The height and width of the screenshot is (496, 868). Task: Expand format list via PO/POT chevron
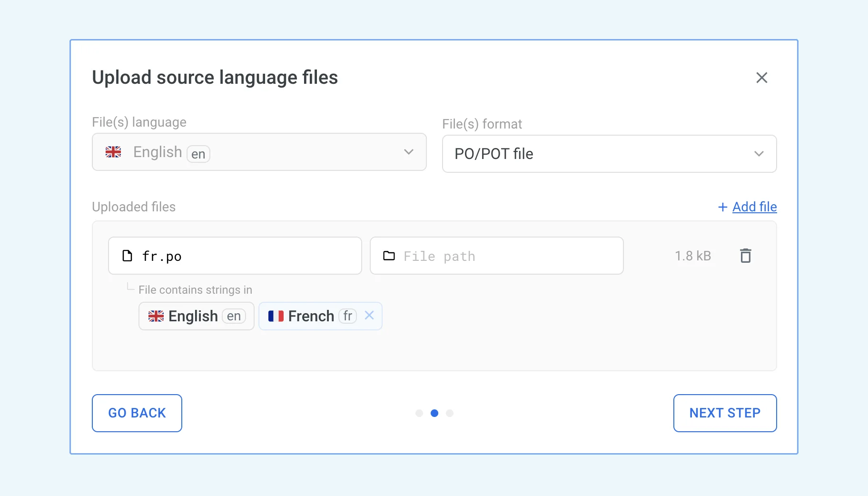[x=759, y=154]
